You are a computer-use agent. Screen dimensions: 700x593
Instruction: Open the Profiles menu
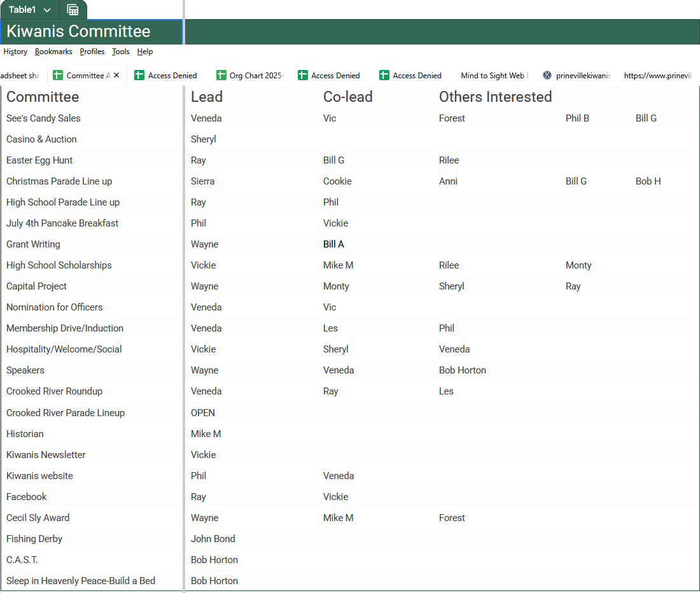[92, 52]
